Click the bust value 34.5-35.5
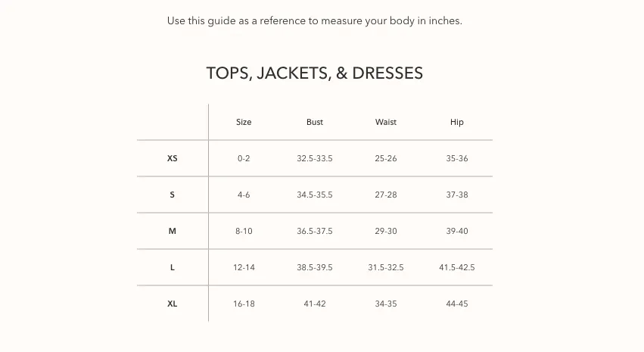Image resolution: width=644 pixels, height=352 pixels. point(315,195)
